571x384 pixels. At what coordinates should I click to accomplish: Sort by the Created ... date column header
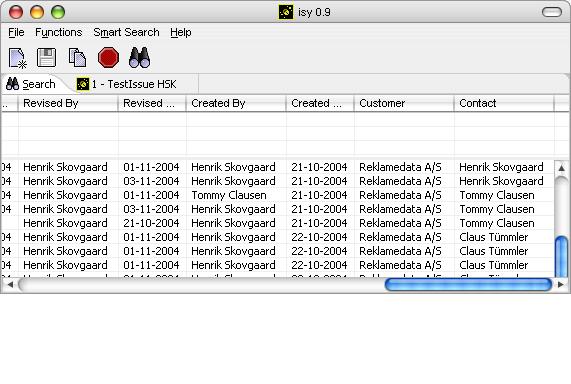click(320, 103)
